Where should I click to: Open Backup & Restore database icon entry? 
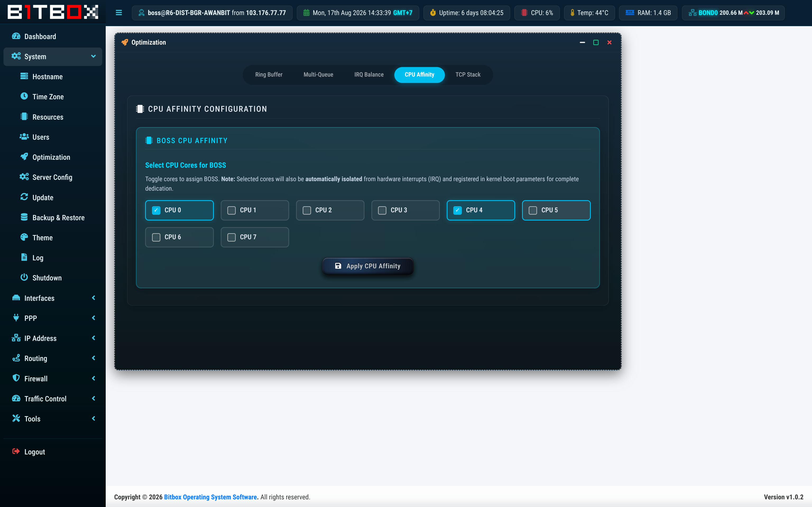(24, 217)
